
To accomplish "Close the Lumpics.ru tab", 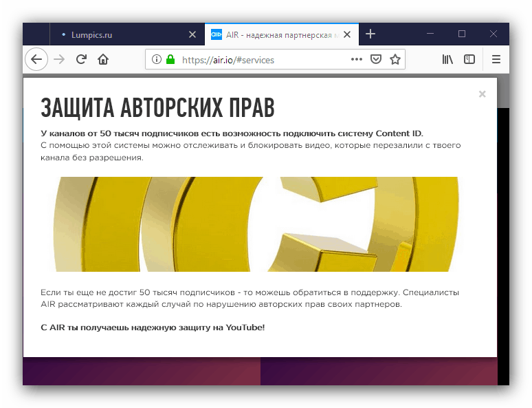I will [192, 34].
